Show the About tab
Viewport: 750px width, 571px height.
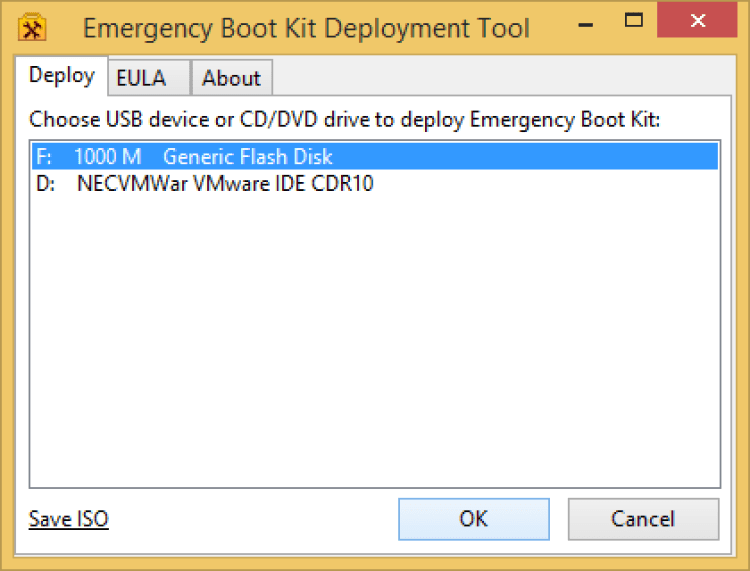tap(231, 78)
